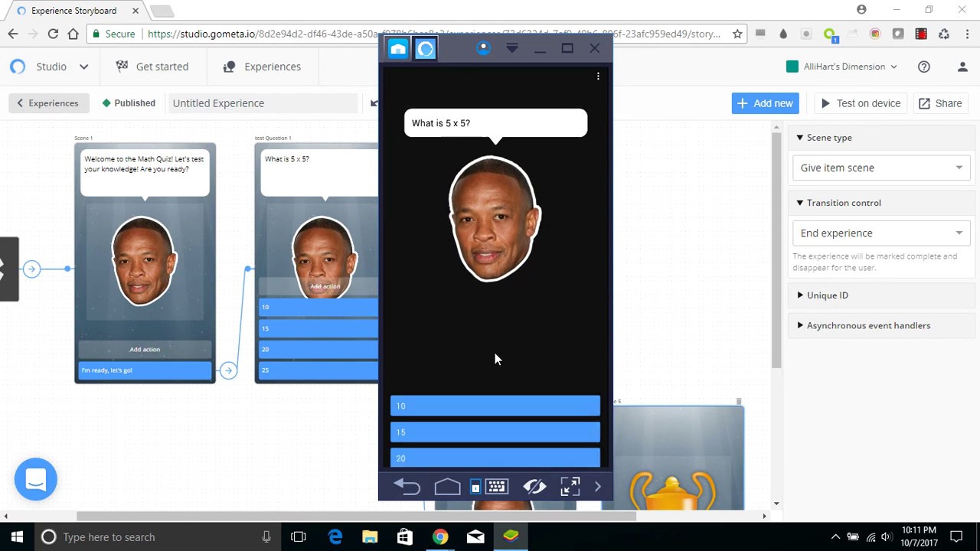Open the emulator keyboard control icon
Image resolution: width=980 pixels, height=551 pixels.
pos(496,487)
